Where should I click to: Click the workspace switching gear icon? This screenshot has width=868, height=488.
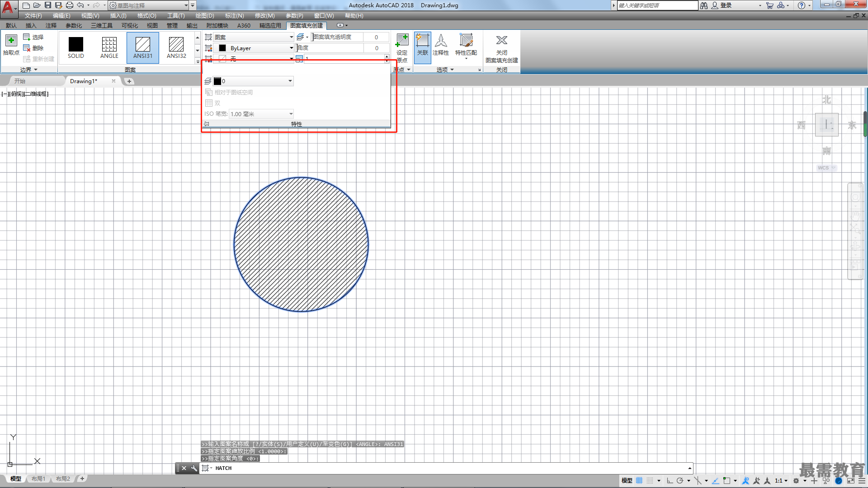click(x=796, y=481)
